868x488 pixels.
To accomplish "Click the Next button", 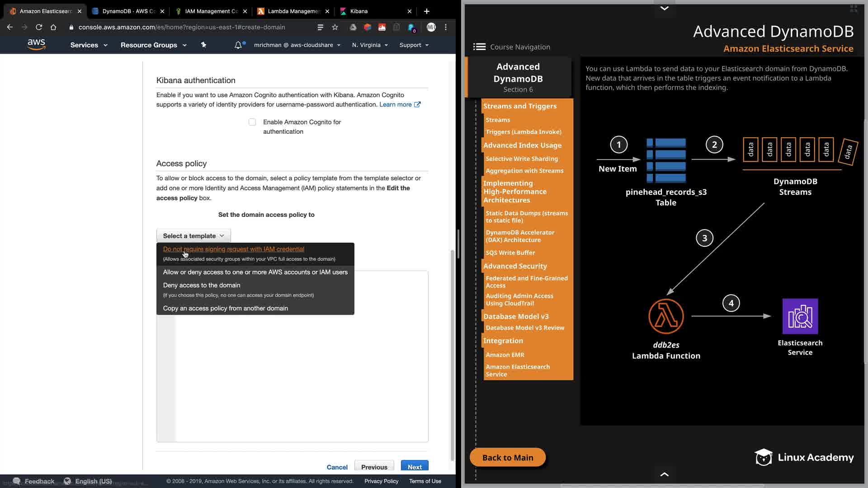I will tap(414, 467).
